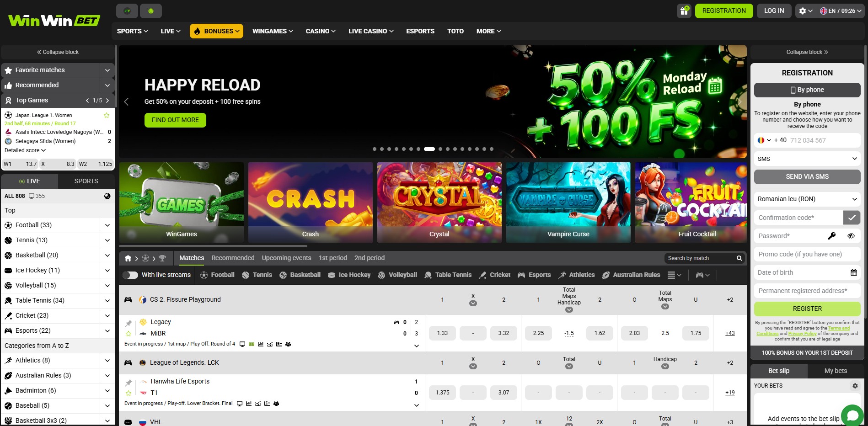Bet on odds 1.33 for Legacy
This screenshot has height=426, width=868.
(x=442, y=333)
